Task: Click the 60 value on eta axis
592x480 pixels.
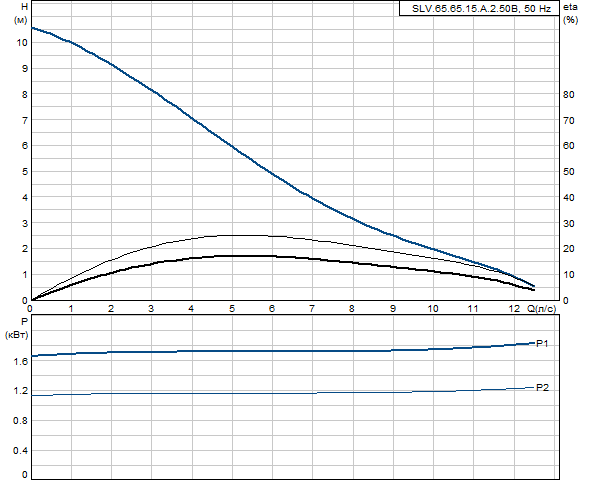Action: (x=569, y=146)
